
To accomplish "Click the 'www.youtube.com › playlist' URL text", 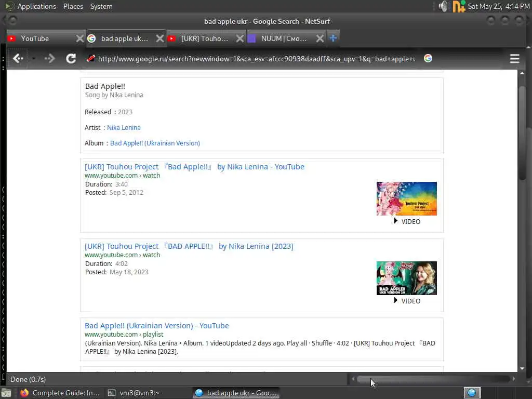I will pos(124,334).
